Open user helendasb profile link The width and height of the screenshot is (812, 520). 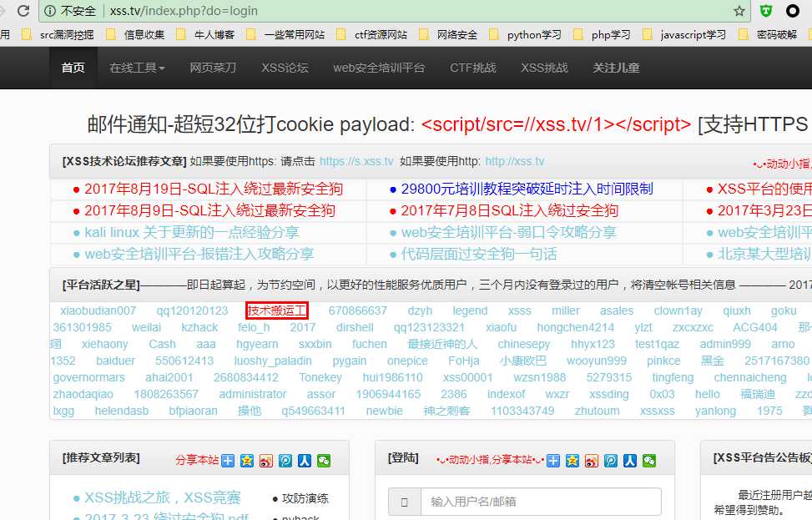coord(122,411)
